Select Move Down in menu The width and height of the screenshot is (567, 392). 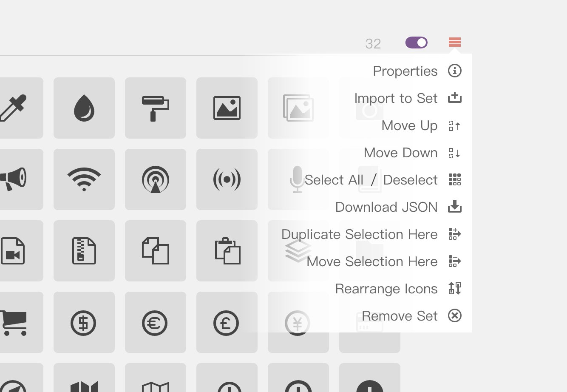click(400, 153)
